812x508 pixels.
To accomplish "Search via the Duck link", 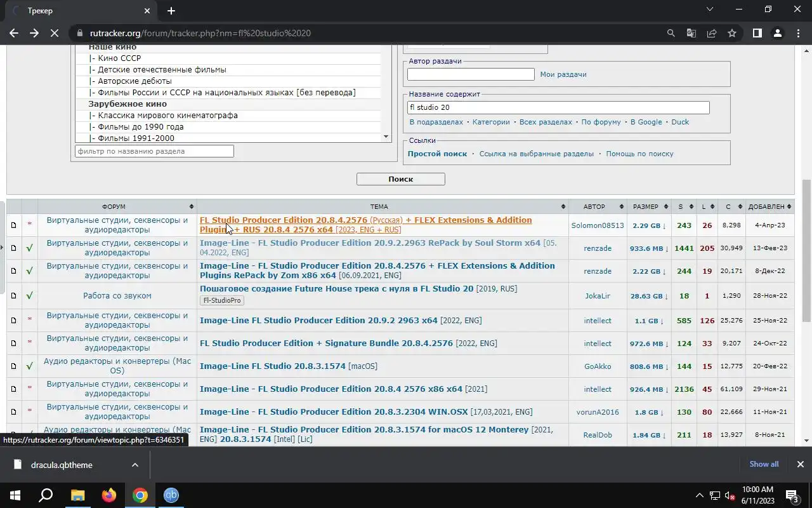I will coord(680,122).
